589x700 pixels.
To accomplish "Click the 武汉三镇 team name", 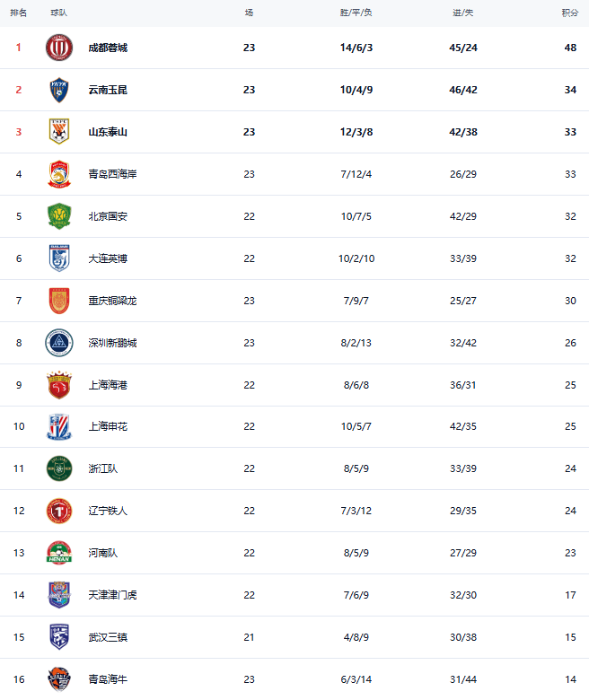I will tap(108, 637).
